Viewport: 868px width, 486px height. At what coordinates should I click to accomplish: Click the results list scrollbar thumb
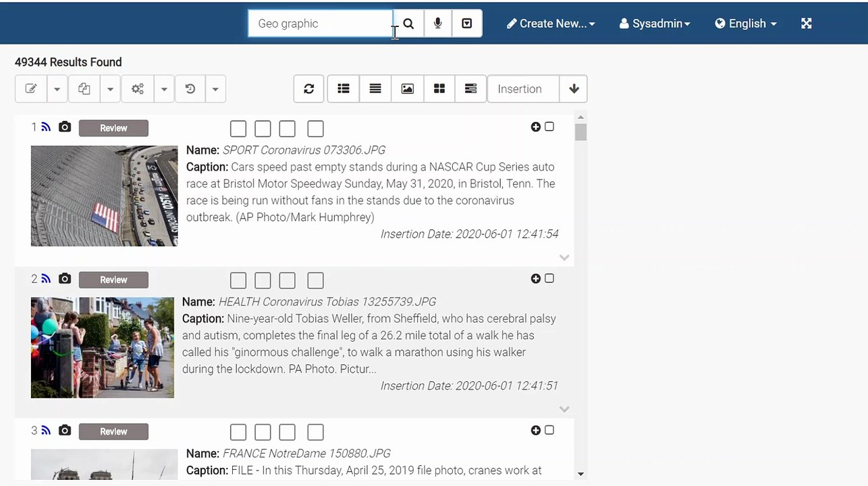(x=580, y=132)
